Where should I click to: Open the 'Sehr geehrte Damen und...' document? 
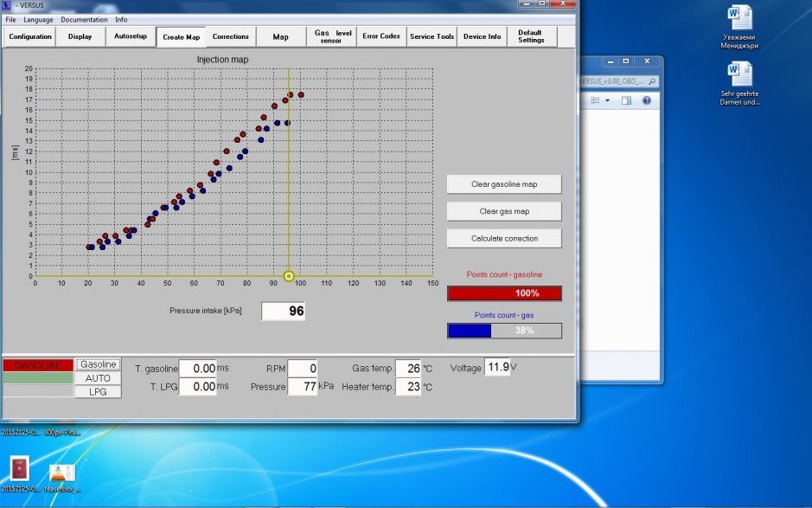click(739, 76)
